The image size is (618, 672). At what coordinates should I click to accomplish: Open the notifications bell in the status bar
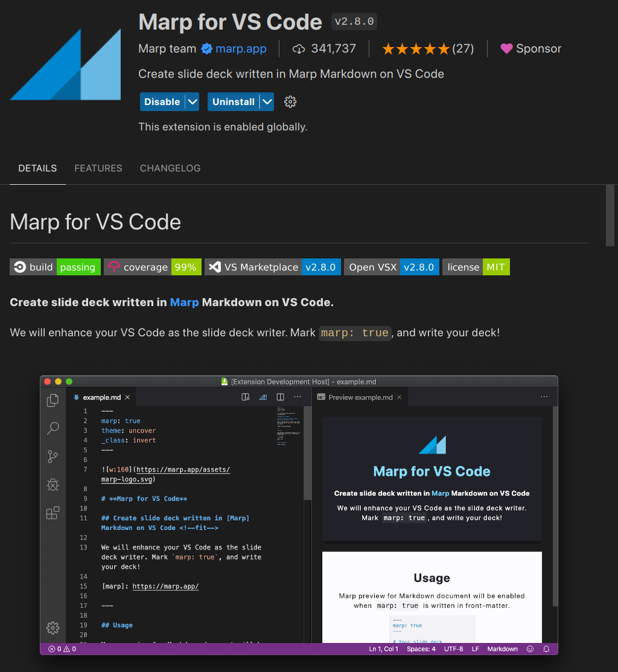(546, 648)
